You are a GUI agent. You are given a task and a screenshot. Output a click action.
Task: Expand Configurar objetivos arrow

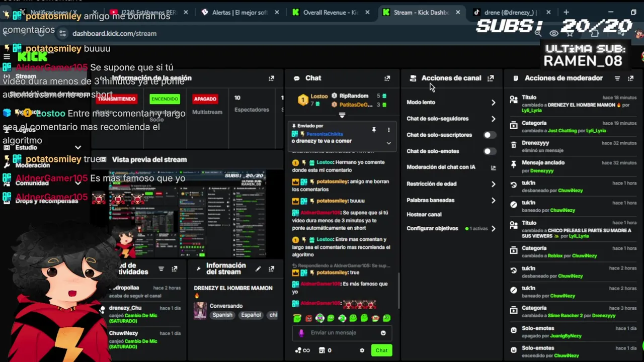(493, 228)
